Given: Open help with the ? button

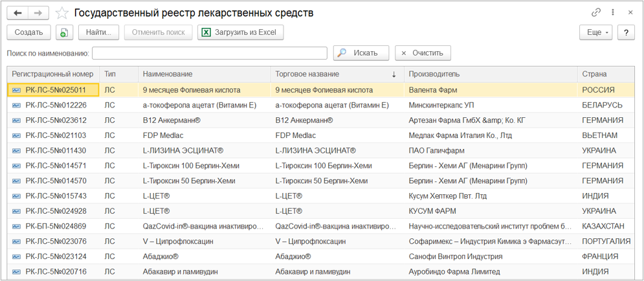Looking at the screenshot, I should [626, 32].
